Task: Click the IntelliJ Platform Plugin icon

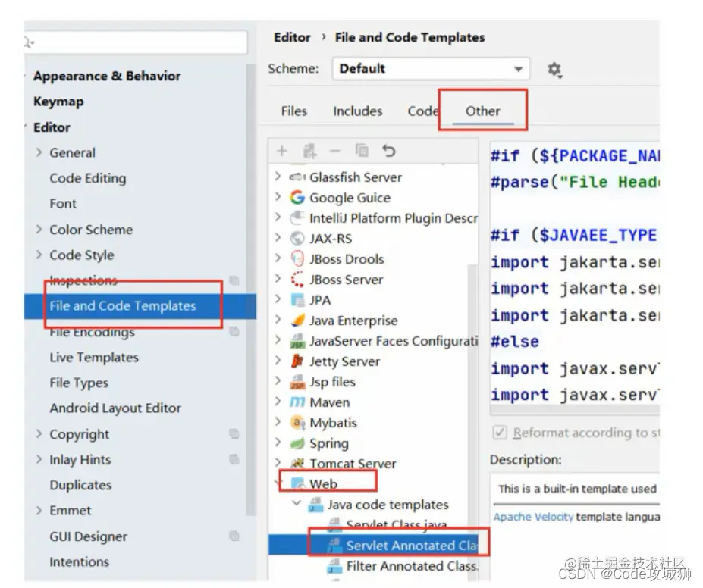Action: click(297, 217)
